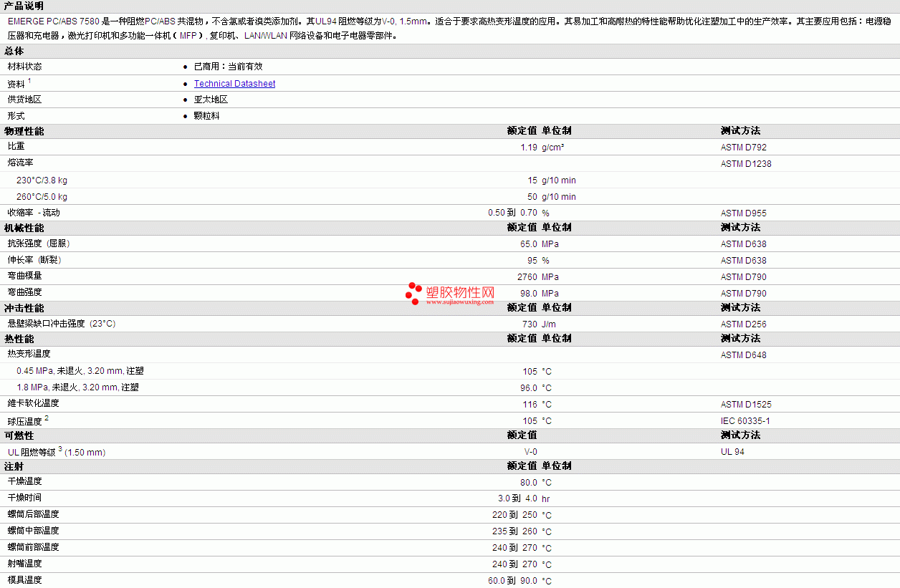Click the 干燥时间 row label
The width and height of the screenshot is (900, 588).
click(25, 498)
